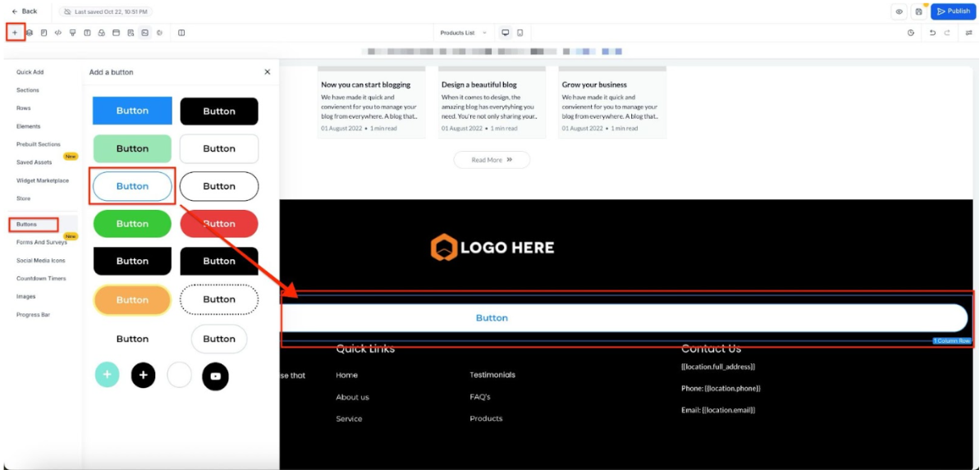Open the custom code icon in toolbar
Image resolution: width=980 pixels, height=470 pixels.
(58, 33)
